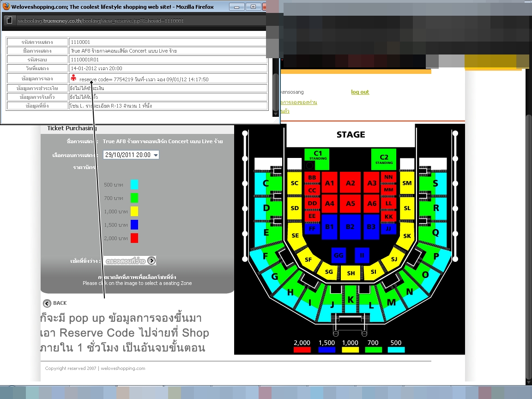Viewport: 532px width, 399px height.
Task: Select blue zone II
Action: 362,255
